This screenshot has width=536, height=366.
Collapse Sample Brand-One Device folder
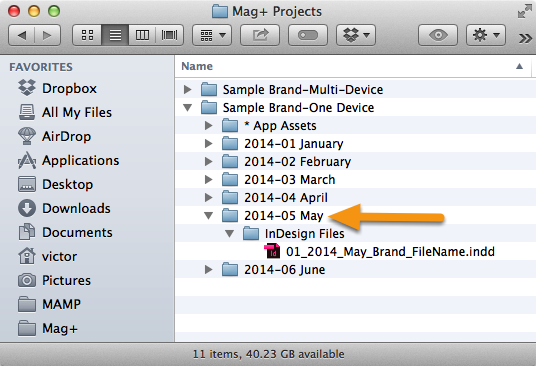(187, 108)
